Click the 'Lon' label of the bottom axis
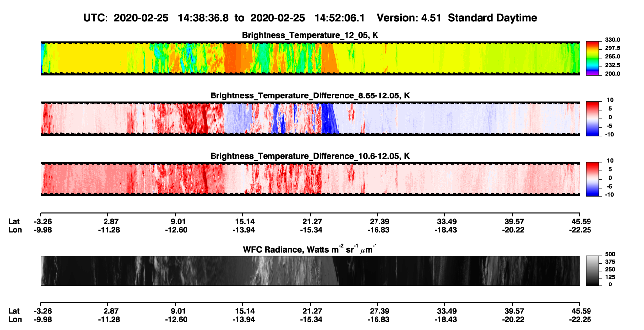Image resolution: width=644 pixels, height=330 pixels. [x=15, y=320]
